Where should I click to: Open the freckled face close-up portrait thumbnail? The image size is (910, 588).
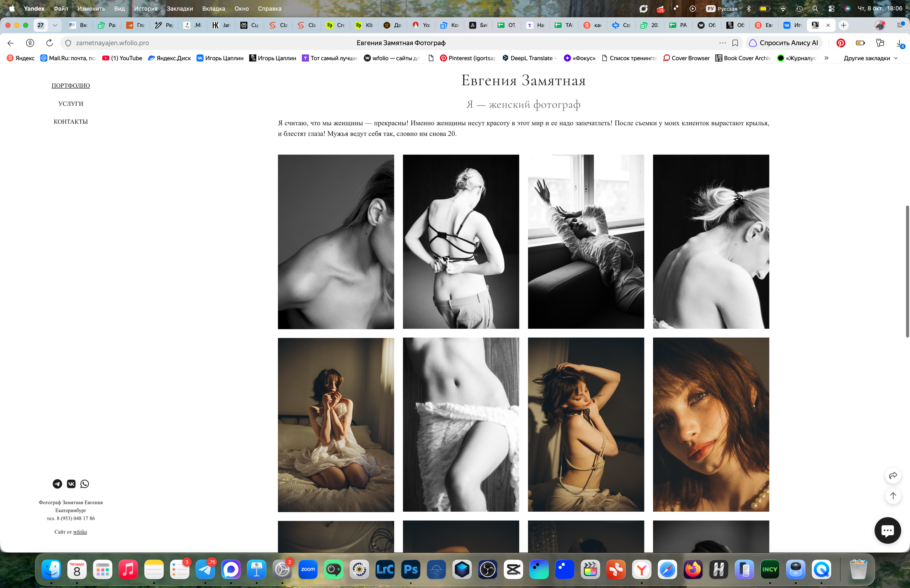(711, 424)
